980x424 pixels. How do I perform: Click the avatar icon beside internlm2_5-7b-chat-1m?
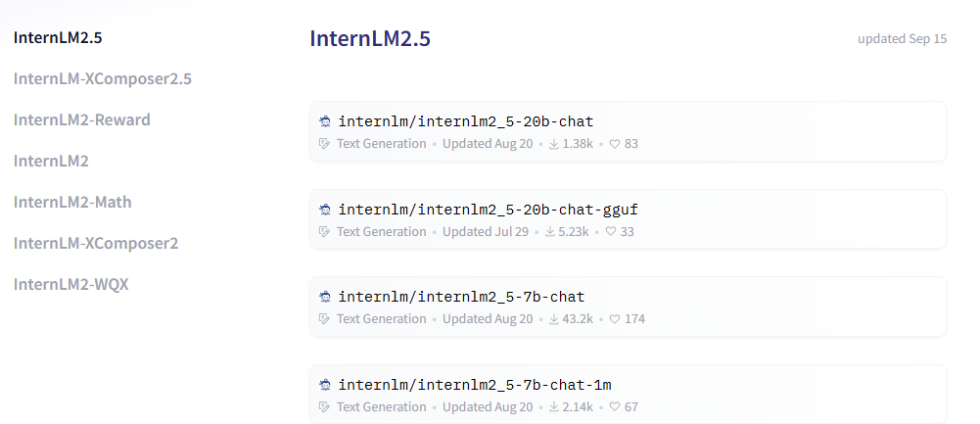325,385
